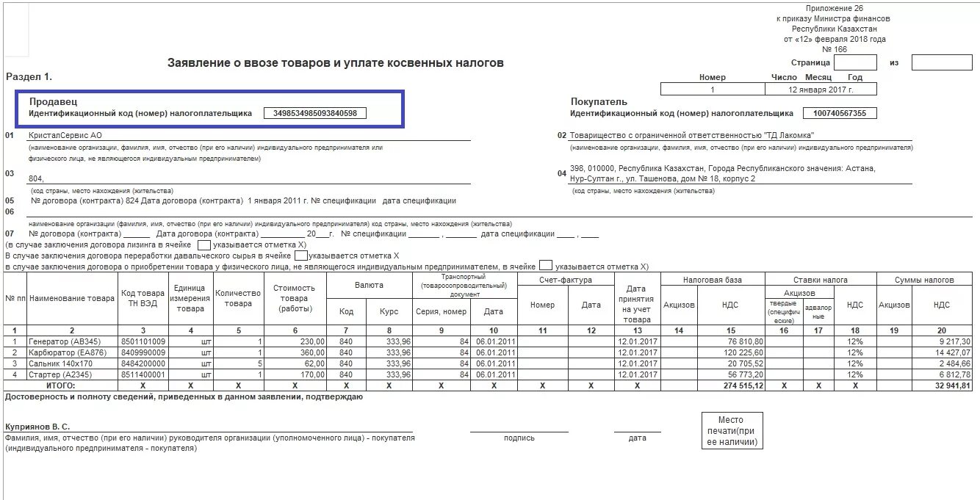Select the declaration number field containing 1
This screenshot has width=980, height=500.
click(713, 89)
